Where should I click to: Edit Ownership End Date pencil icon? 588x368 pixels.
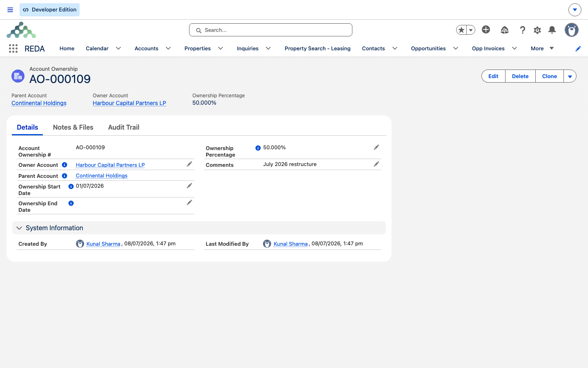[x=189, y=202]
